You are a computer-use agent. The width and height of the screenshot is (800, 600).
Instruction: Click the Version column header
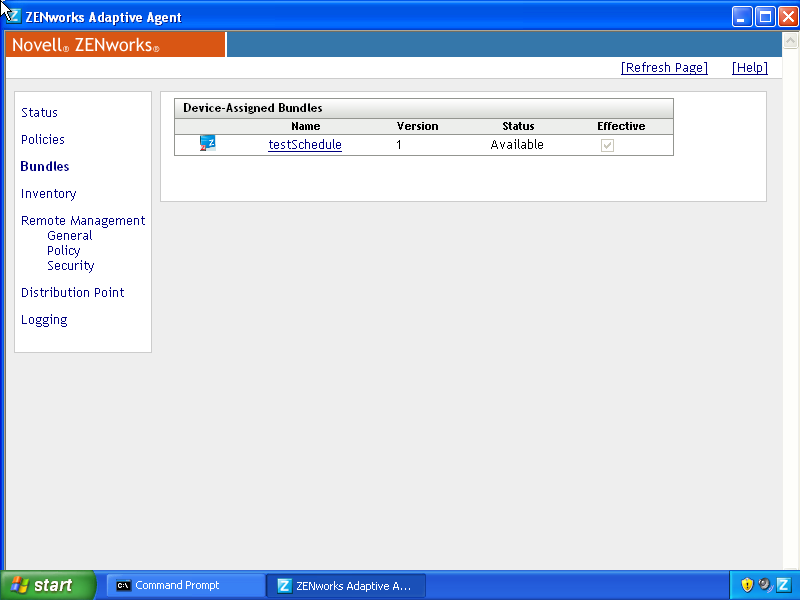417,126
